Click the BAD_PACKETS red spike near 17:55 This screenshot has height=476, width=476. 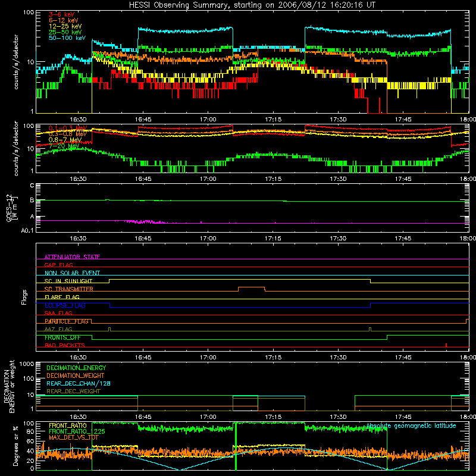[x=446, y=345]
